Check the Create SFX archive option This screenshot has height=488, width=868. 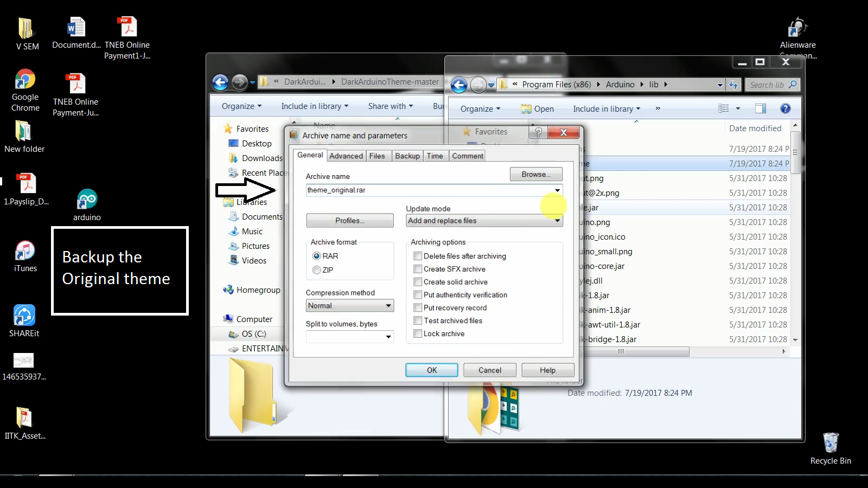pyautogui.click(x=418, y=269)
